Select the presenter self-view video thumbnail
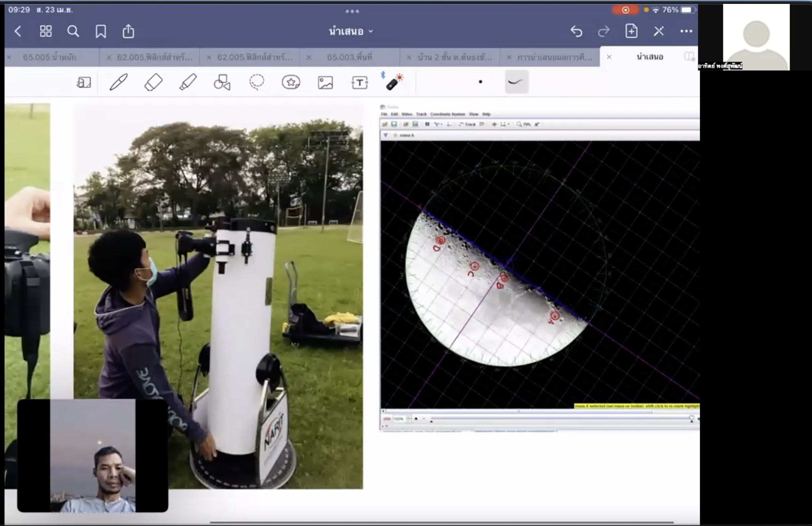 pyautogui.click(x=93, y=456)
